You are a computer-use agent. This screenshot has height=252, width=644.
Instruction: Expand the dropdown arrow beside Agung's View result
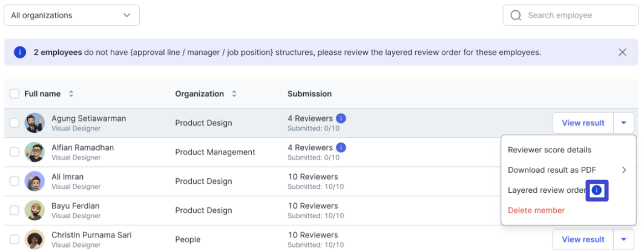pyautogui.click(x=623, y=123)
